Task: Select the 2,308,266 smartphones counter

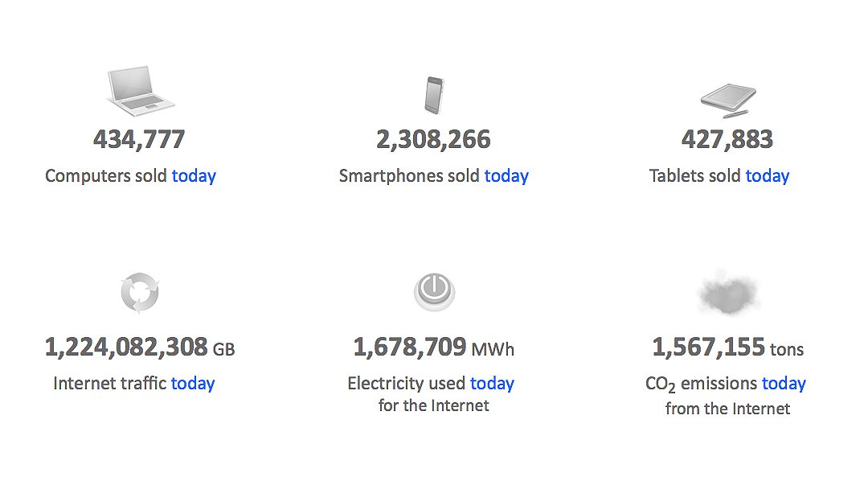Action: pyautogui.click(x=433, y=140)
